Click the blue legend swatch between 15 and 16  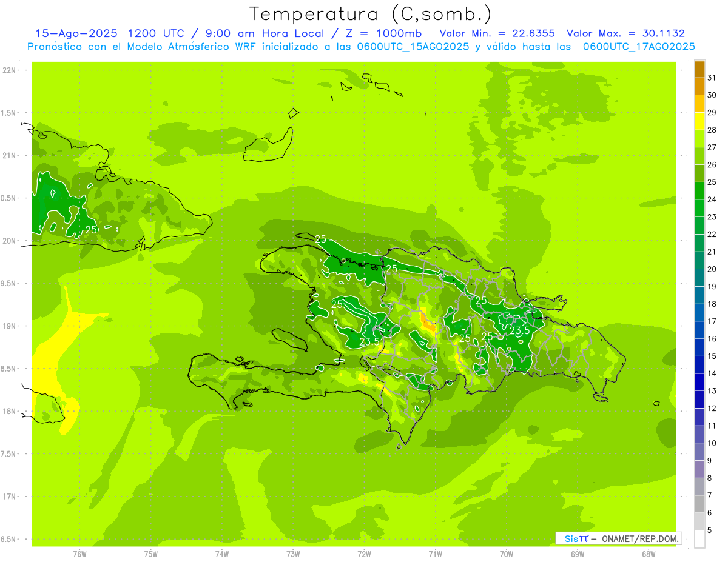[x=699, y=347]
